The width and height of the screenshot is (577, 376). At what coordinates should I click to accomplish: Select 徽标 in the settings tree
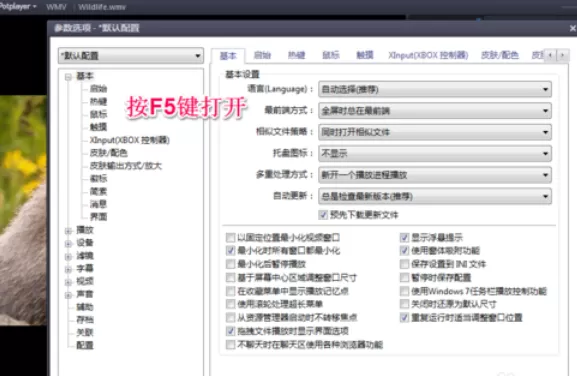(x=98, y=178)
